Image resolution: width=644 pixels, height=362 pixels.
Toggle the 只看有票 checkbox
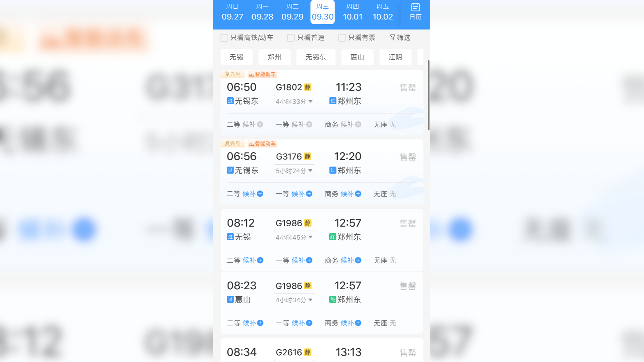pyautogui.click(x=342, y=38)
